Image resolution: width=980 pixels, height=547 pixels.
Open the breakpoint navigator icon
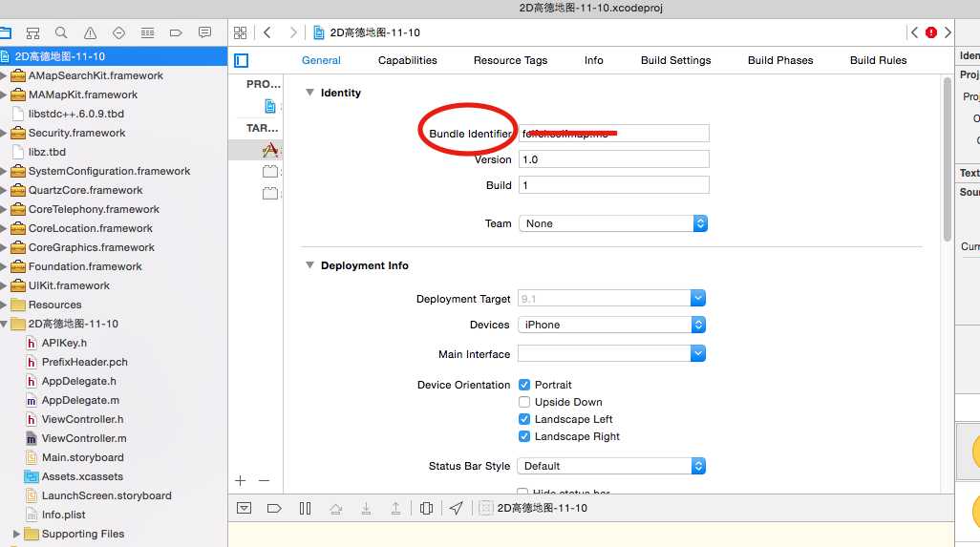(x=176, y=32)
